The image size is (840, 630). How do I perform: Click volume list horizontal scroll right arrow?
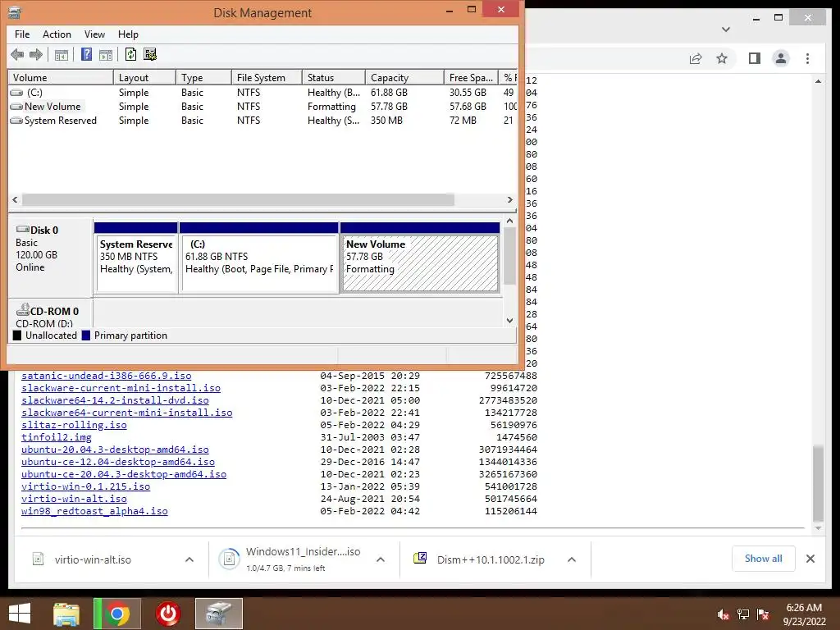509,199
